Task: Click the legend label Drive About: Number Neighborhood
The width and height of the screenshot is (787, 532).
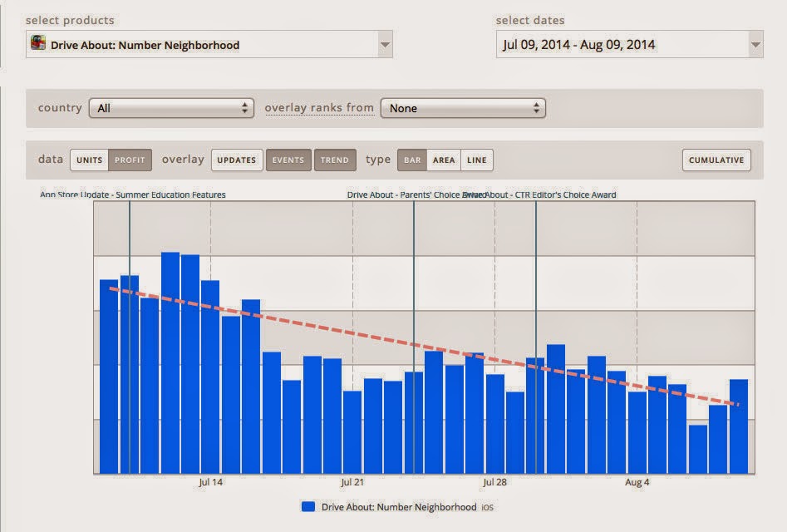Action: [x=399, y=507]
